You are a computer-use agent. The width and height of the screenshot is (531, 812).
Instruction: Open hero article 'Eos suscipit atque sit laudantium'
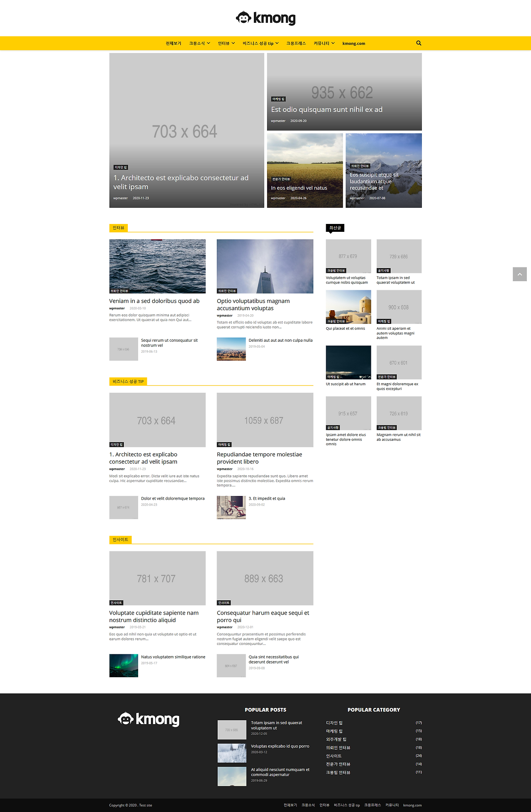click(x=374, y=181)
